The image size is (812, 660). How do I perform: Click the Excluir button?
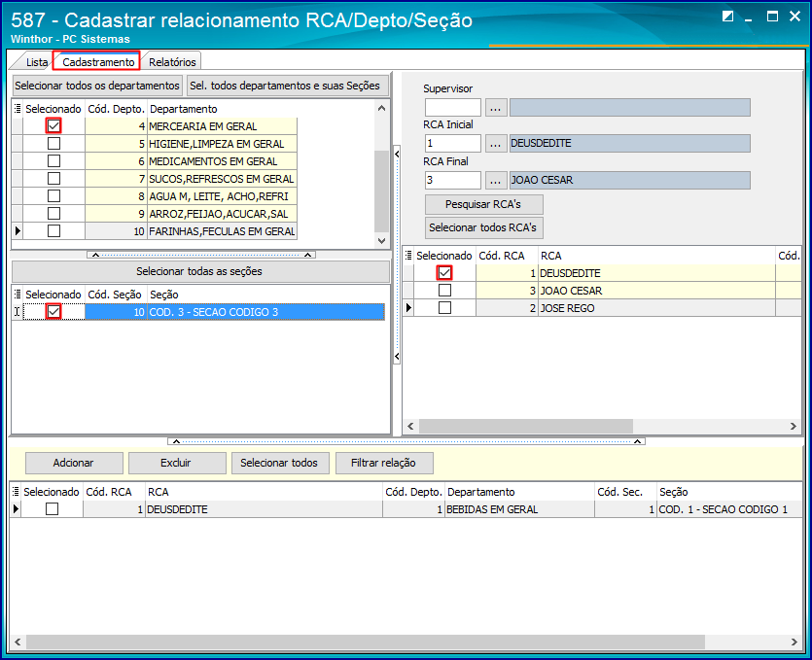pos(177,463)
